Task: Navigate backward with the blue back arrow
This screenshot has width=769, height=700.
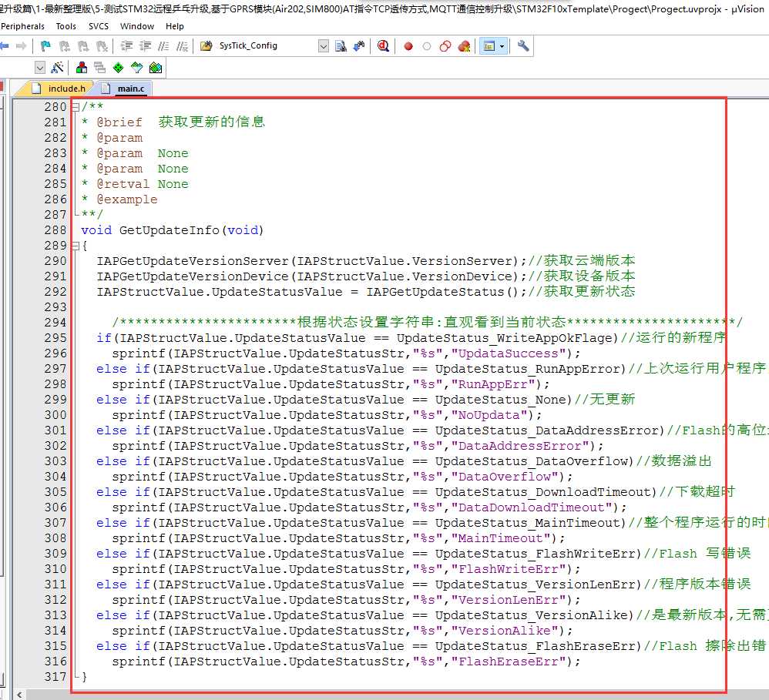Action: 5,46
